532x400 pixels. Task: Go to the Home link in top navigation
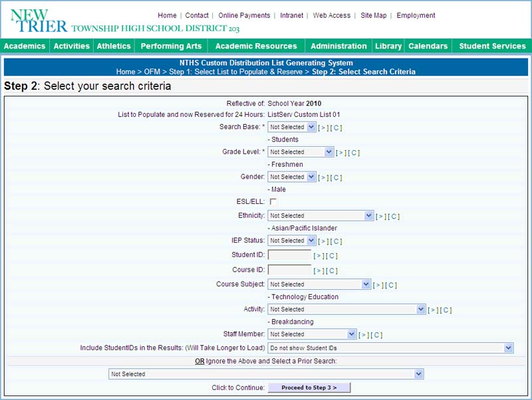pyautogui.click(x=167, y=15)
